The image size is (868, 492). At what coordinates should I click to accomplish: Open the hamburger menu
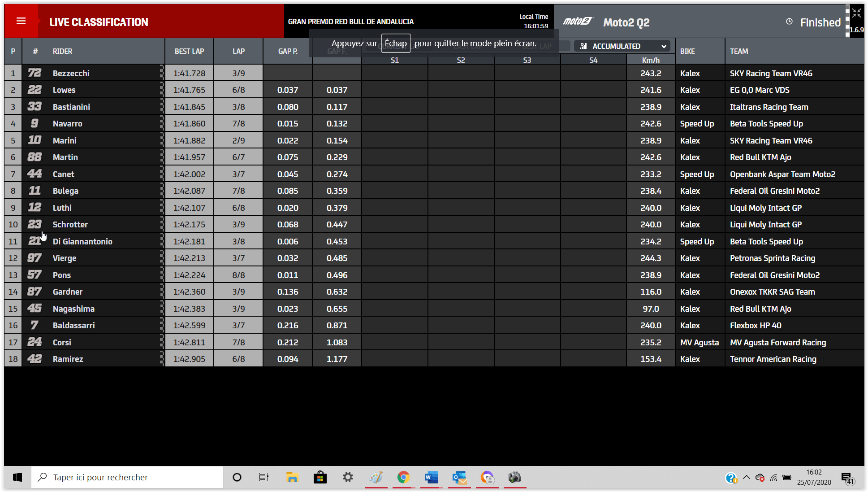[x=21, y=21]
